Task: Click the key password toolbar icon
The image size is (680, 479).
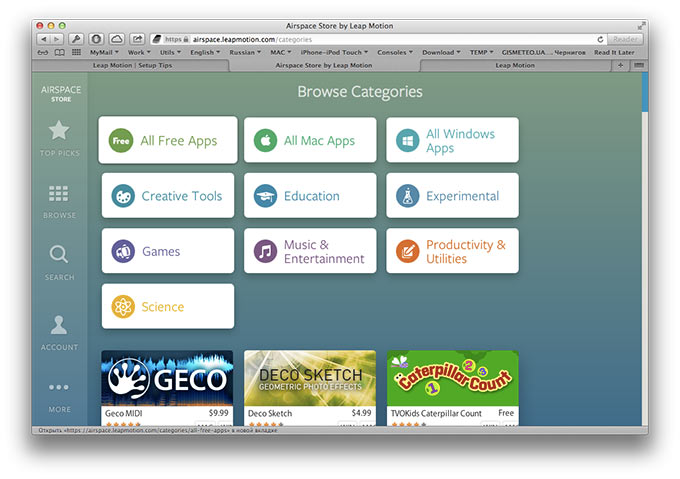Action: click(x=76, y=39)
